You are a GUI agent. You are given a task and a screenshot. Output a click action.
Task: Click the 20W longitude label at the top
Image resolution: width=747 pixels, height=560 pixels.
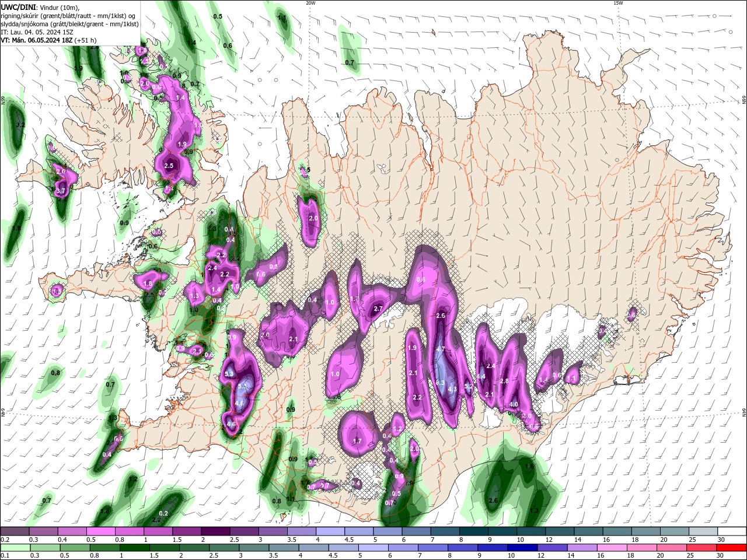[310, 3]
